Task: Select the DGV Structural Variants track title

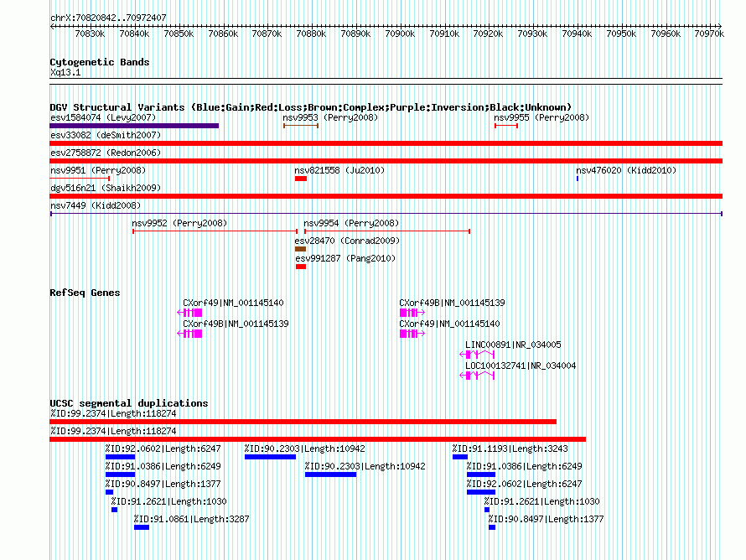Action: pyautogui.click(x=311, y=107)
